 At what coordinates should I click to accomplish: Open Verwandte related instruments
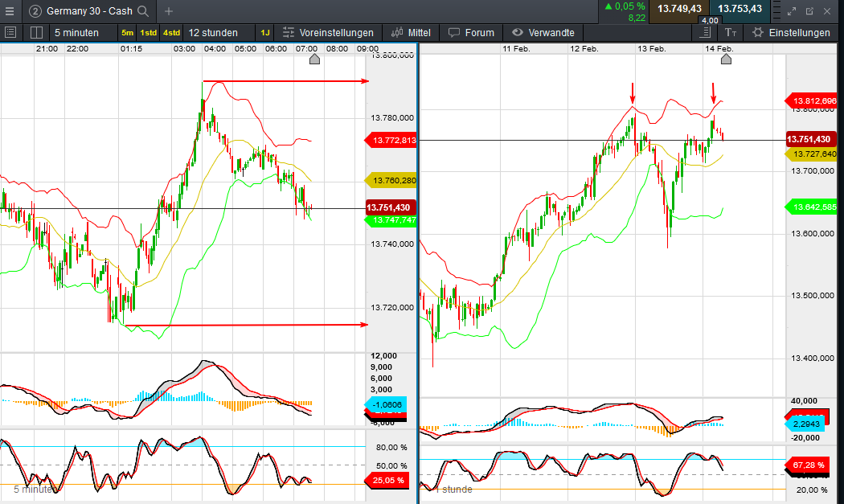click(x=543, y=33)
